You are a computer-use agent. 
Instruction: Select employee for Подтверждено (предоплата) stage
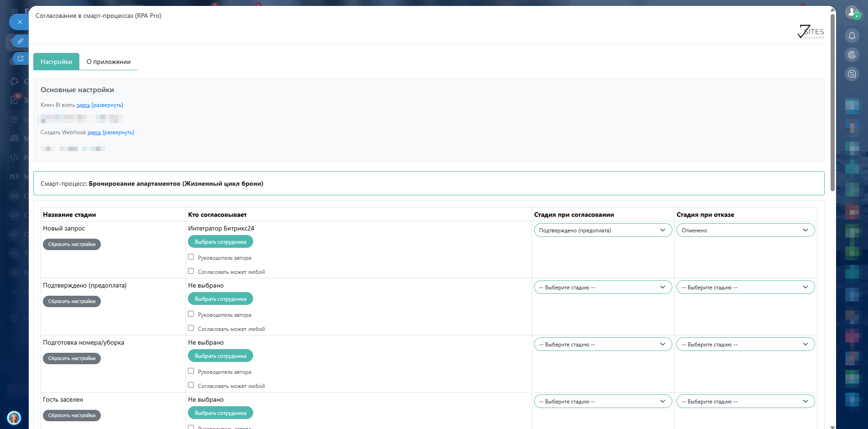pos(220,299)
